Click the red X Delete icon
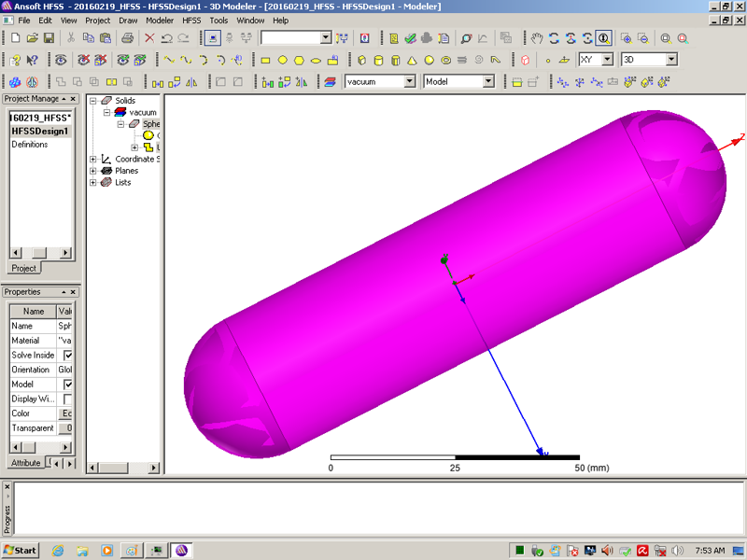Image resolution: width=747 pixels, height=560 pixels. pyautogui.click(x=149, y=38)
